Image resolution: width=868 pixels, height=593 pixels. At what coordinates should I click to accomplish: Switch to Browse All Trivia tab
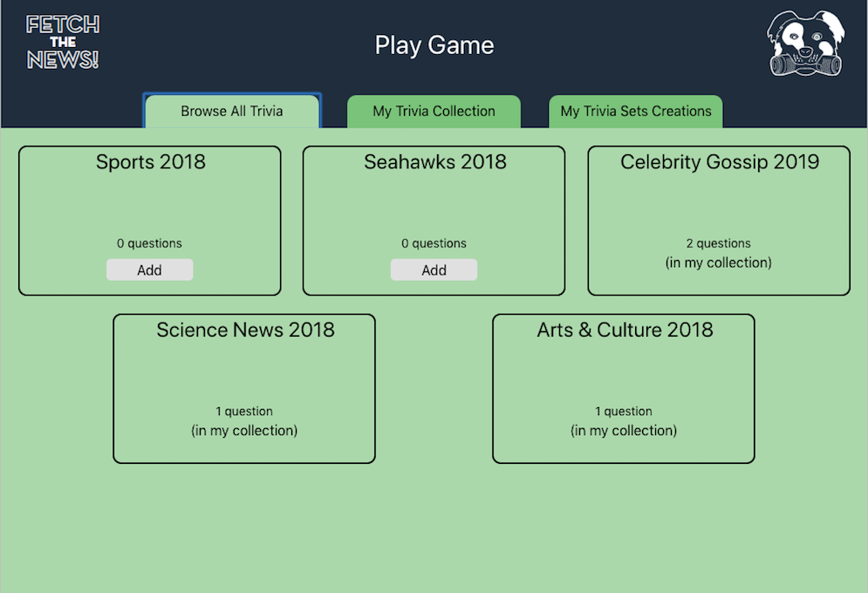[232, 111]
